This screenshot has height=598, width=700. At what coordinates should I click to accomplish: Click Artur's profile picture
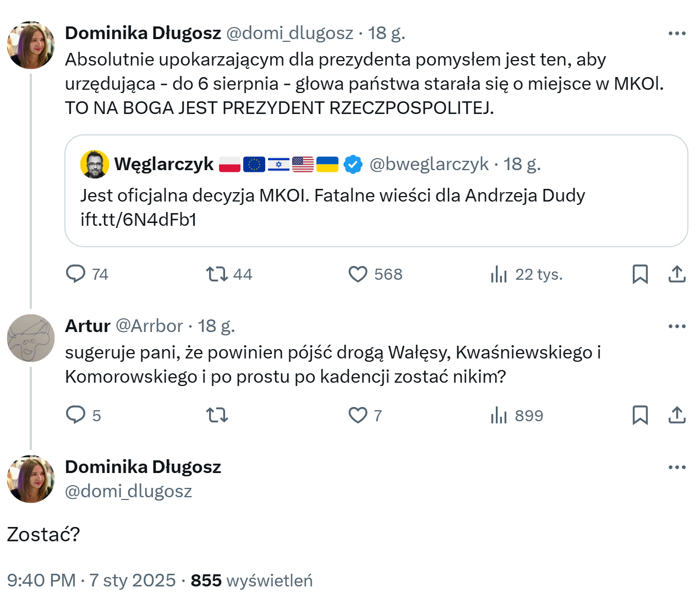coord(31,338)
